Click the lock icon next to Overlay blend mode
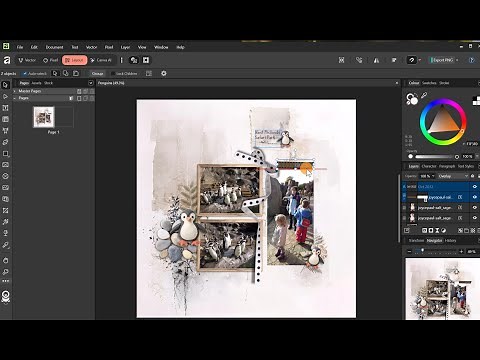This screenshot has width=480, height=360. tap(472, 176)
